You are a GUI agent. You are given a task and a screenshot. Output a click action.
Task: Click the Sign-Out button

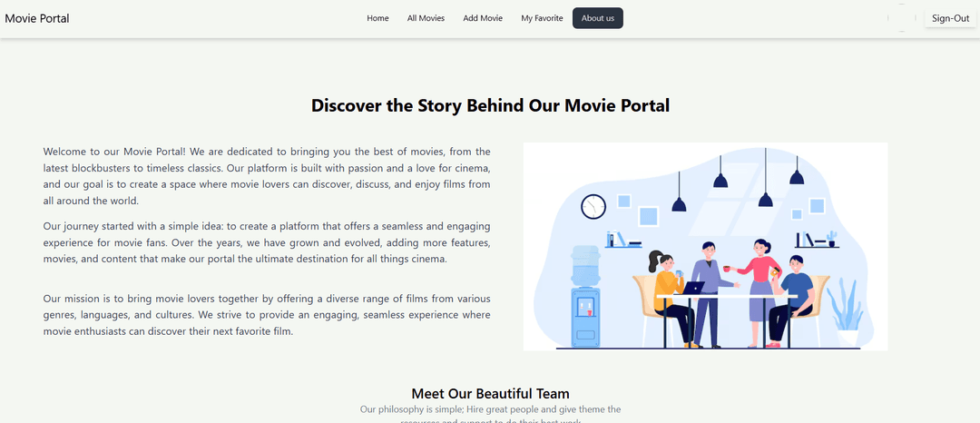951,18
